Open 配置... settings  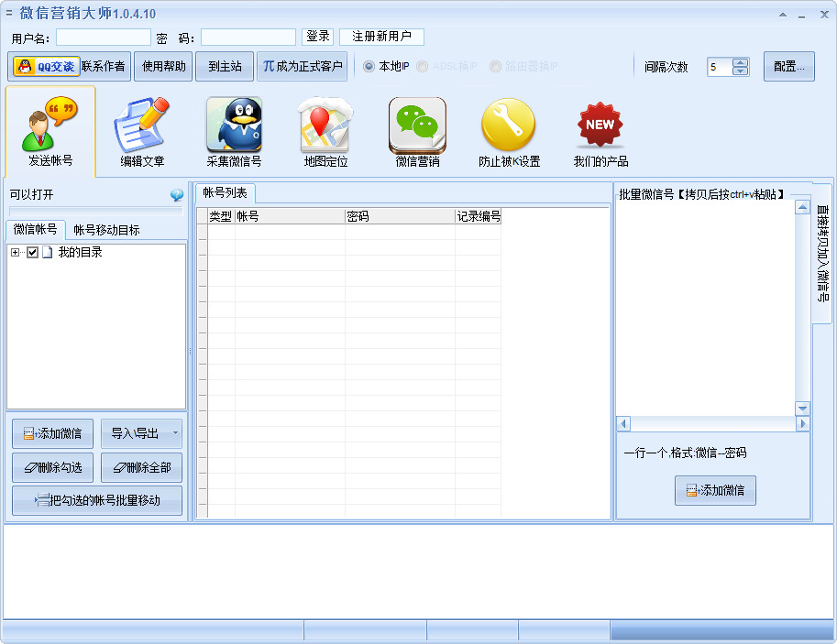[787, 66]
